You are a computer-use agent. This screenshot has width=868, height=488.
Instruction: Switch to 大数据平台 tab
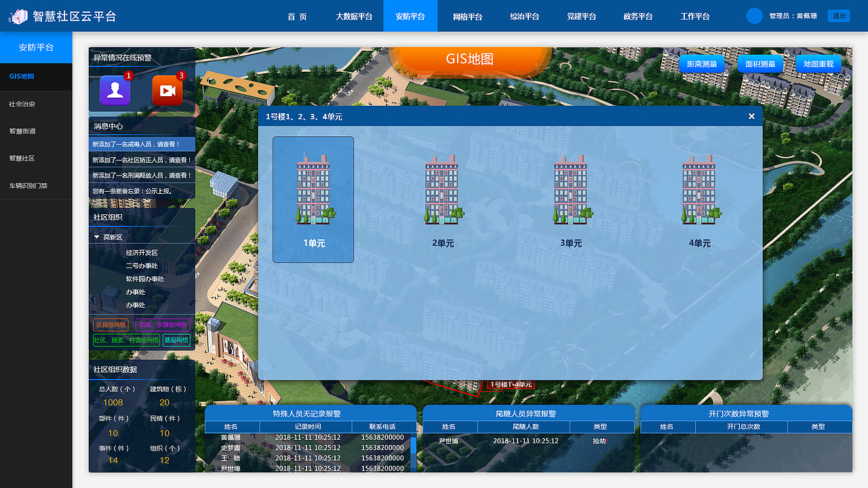[354, 16]
